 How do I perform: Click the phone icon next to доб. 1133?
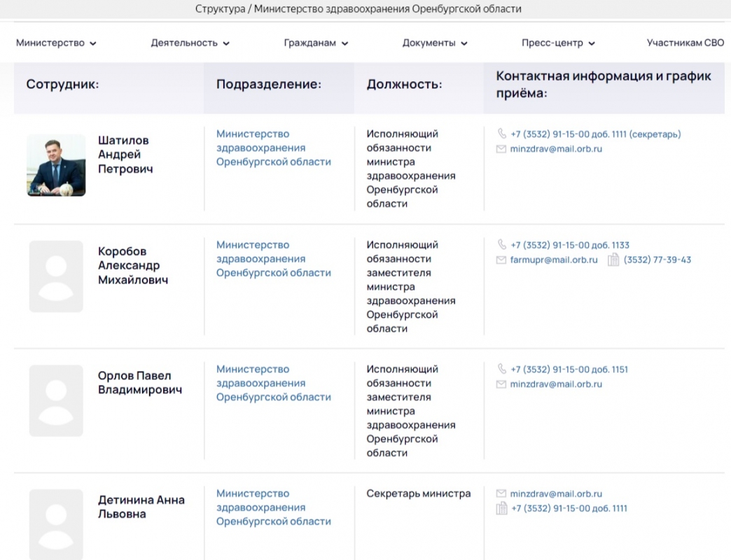tap(502, 245)
